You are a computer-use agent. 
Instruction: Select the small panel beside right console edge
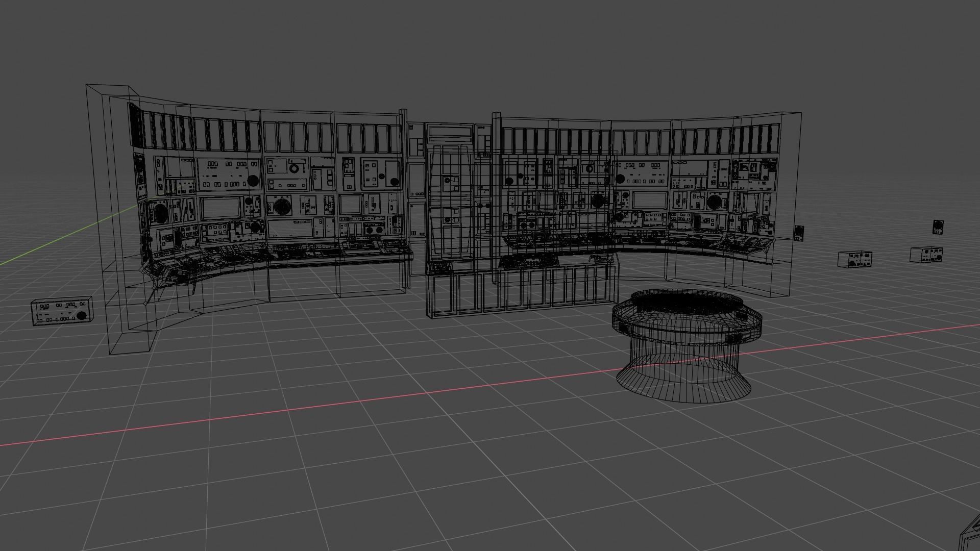tap(799, 233)
